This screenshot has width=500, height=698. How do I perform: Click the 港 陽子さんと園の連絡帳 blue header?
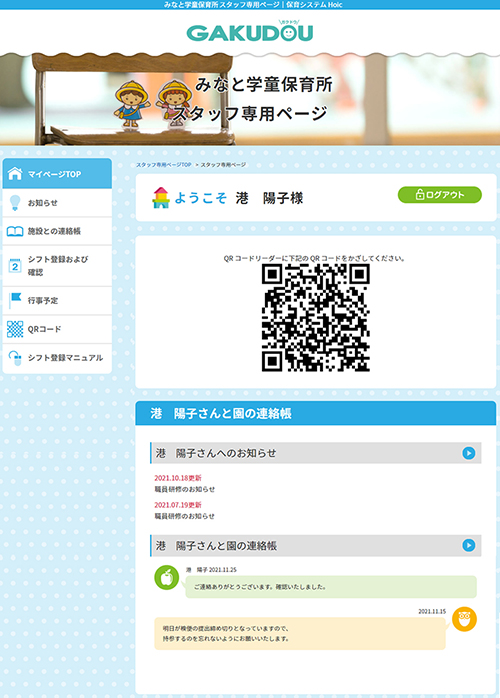tap(316, 413)
